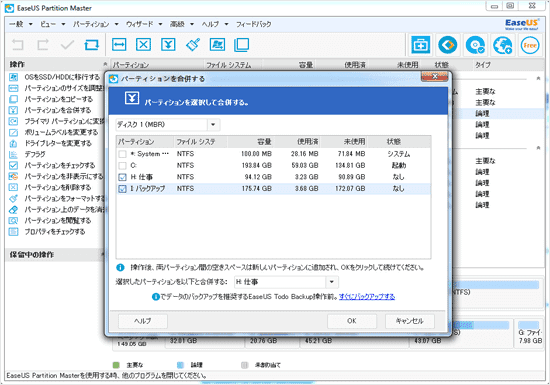Select ボリュームラベルを変更する in sidebar

61,132
